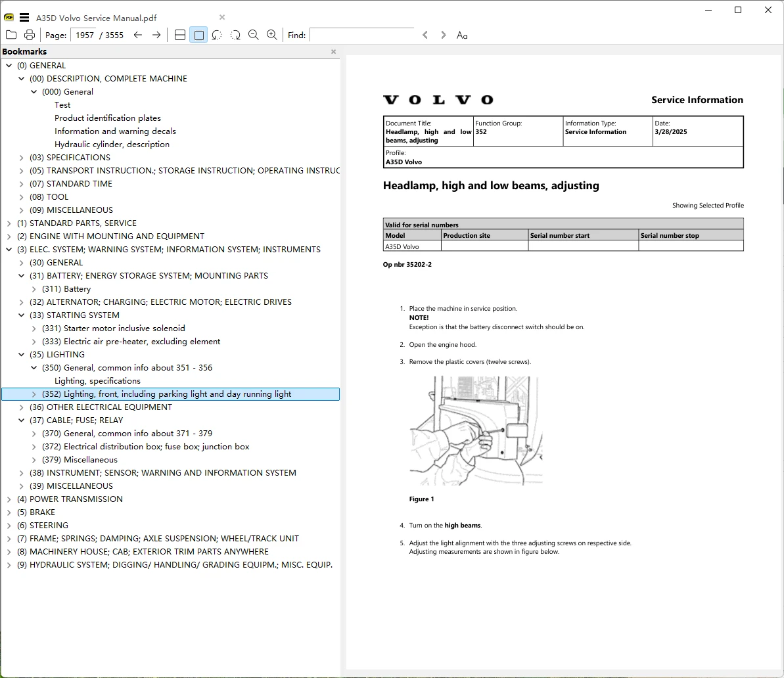This screenshot has width=784, height=678.
Task: Click the zoom in magnifier
Action: pos(271,35)
